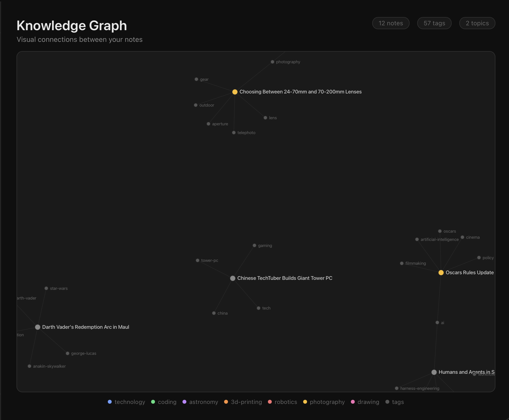Click the harness-engineering tag node
The height and width of the screenshot is (420, 509).
(397, 389)
